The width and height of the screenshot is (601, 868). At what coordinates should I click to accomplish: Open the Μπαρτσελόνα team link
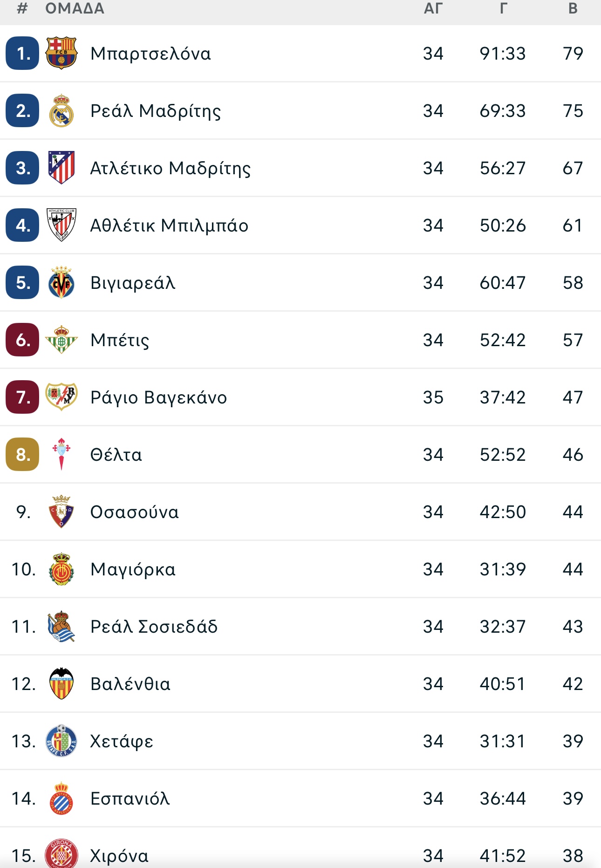pyautogui.click(x=150, y=54)
